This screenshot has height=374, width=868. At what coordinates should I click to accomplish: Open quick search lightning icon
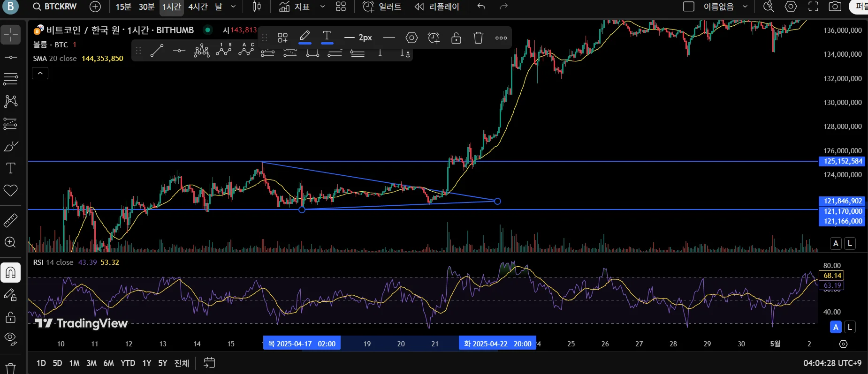(769, 7)
